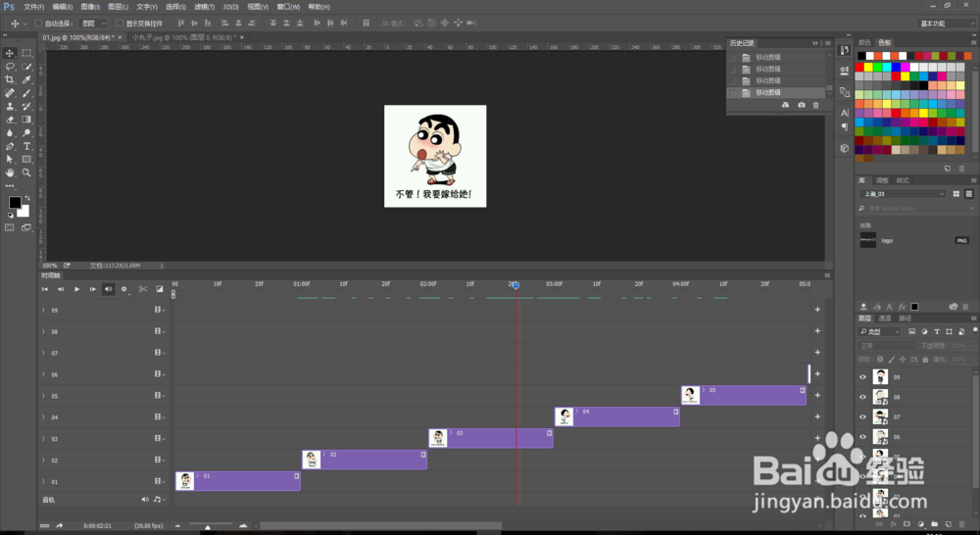Add media to track 06 plus button
The width and height of the screenshot is (980, 535).
point(817,373)
